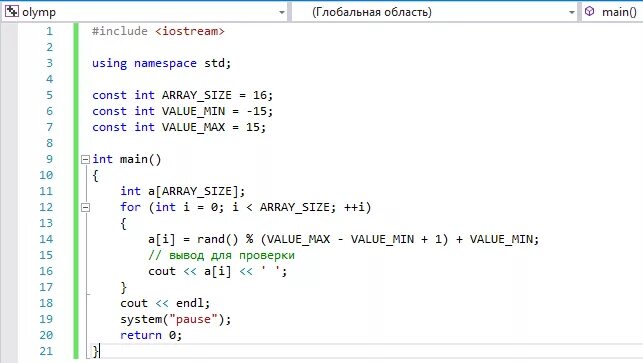Click the olymp project icon
This screenshot has height=363, width=643.
click(x=11, y=11)
